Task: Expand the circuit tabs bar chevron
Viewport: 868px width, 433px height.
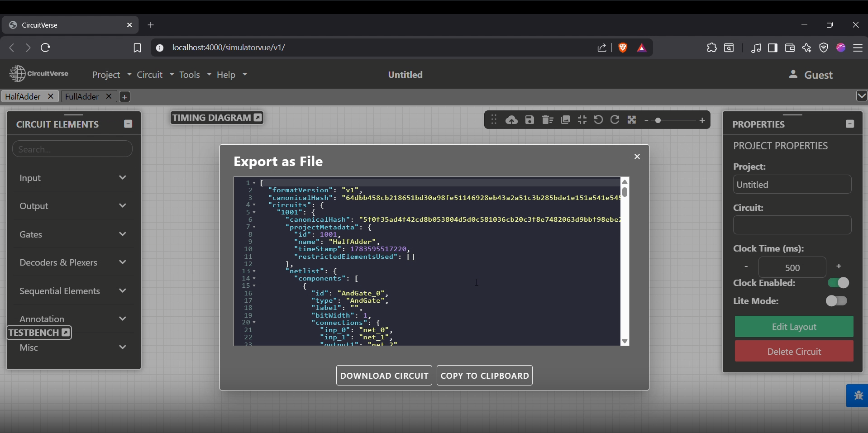Action: point(862,96)
